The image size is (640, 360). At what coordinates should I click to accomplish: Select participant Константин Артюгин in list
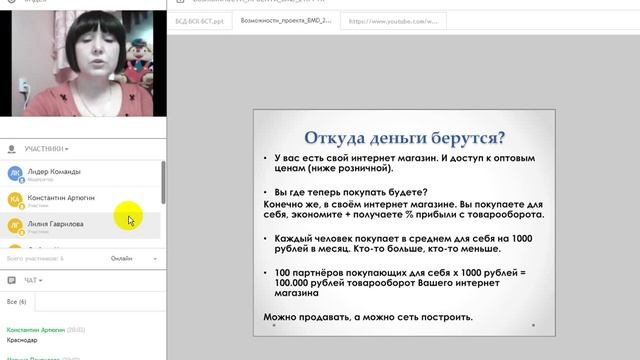pyautogui.click(x=80, y=200)
